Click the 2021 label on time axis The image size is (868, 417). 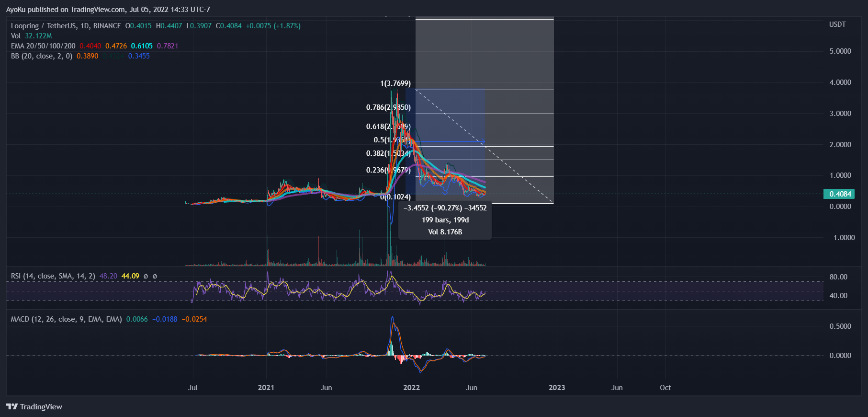[x=266, y=388]
